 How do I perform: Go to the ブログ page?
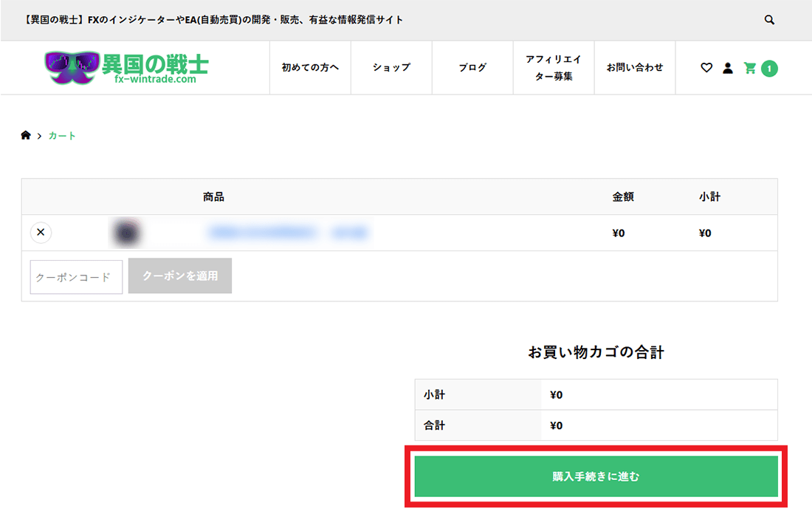pyautogui.click(x=472, y=67)
